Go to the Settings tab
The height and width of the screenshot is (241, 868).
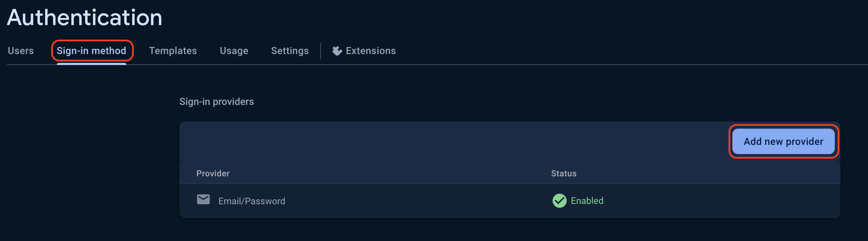coord(290,51)
